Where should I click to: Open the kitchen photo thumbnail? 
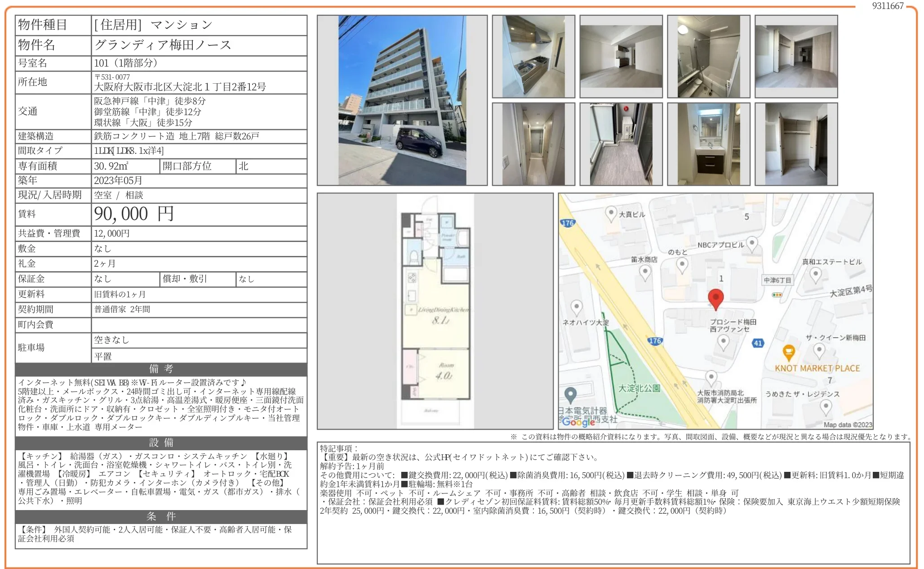pyautogui.click(x=533, y=57)
